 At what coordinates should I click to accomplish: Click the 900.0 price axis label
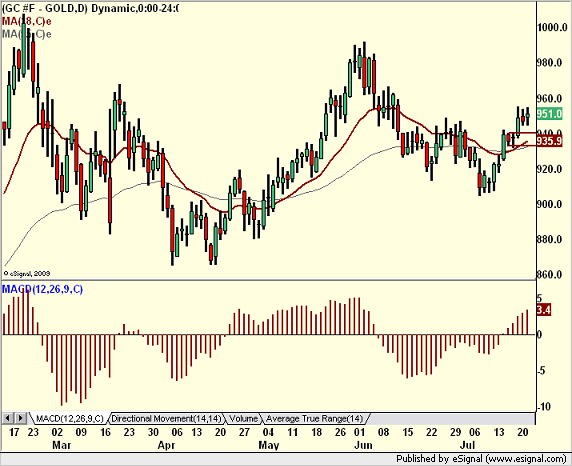coord(549,204)
